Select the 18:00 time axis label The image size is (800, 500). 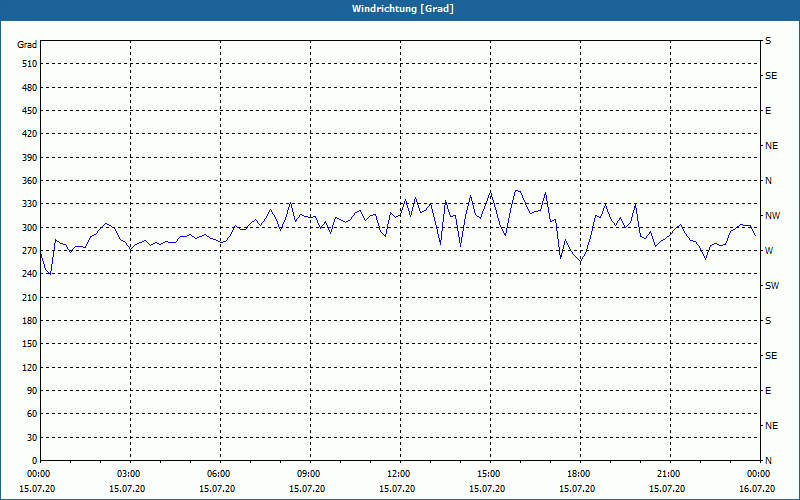580,474
